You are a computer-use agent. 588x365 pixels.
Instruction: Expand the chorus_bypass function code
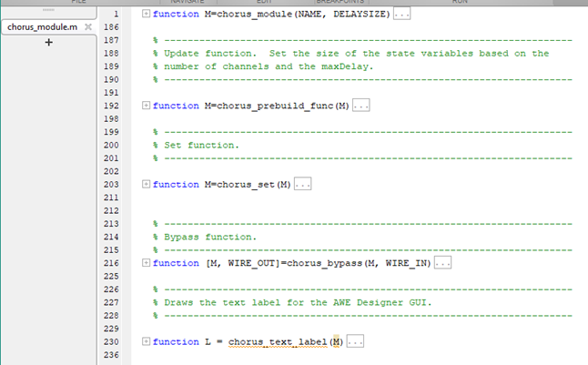[x=147, y=263]
